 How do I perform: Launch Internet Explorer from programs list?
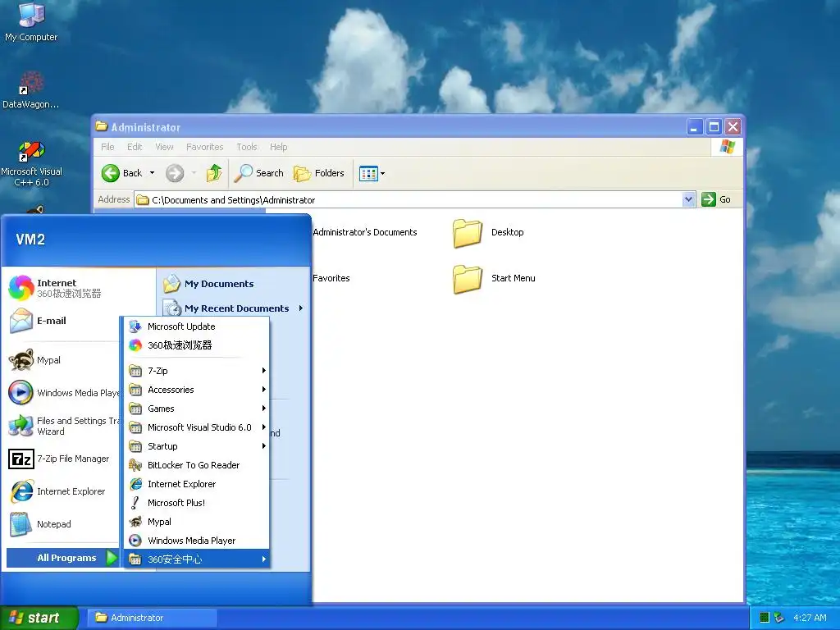point(197,484)
